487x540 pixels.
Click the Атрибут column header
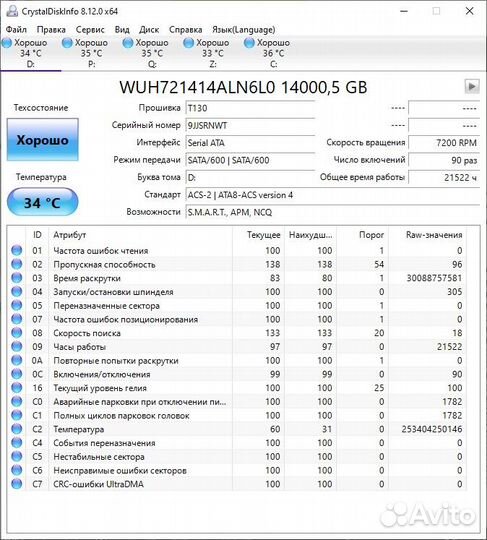tap(141, 235)
